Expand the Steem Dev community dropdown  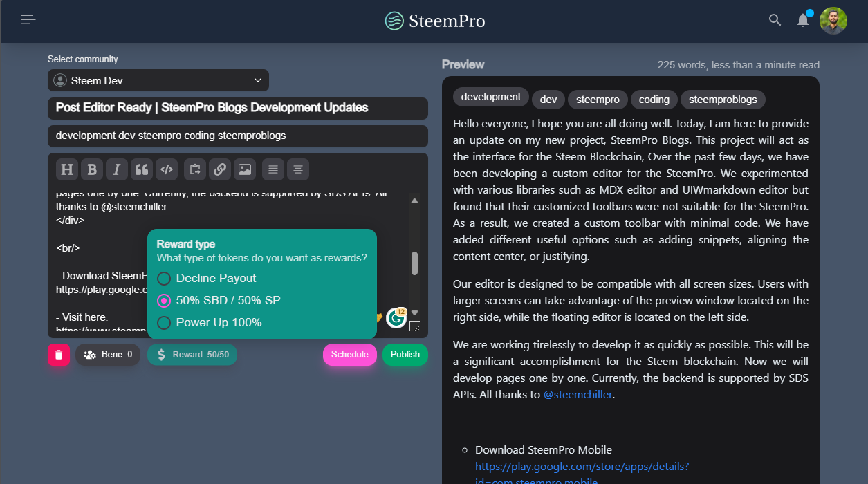point(158,80)
